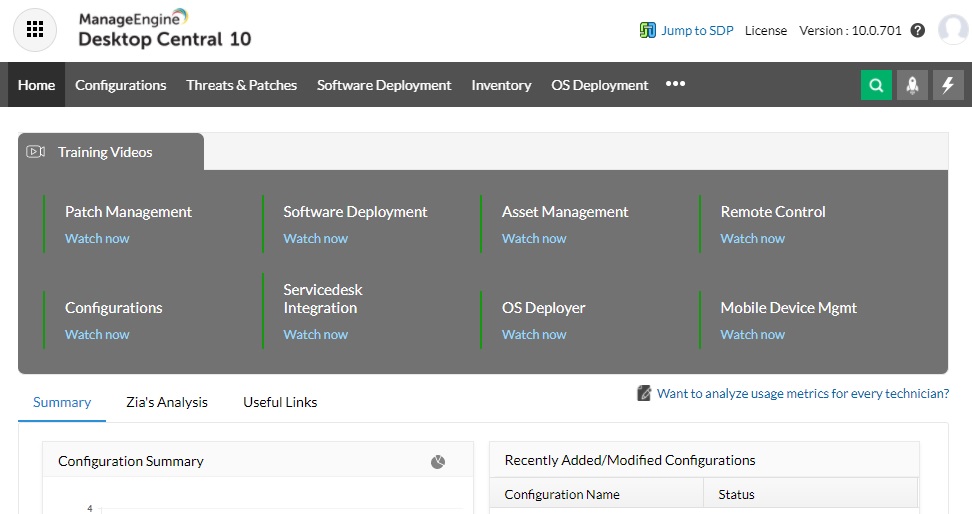The width and height of the screenshot is (972, 514).
Task: Click the lightning bolt quick actions icon
Action: coord(948,85)
